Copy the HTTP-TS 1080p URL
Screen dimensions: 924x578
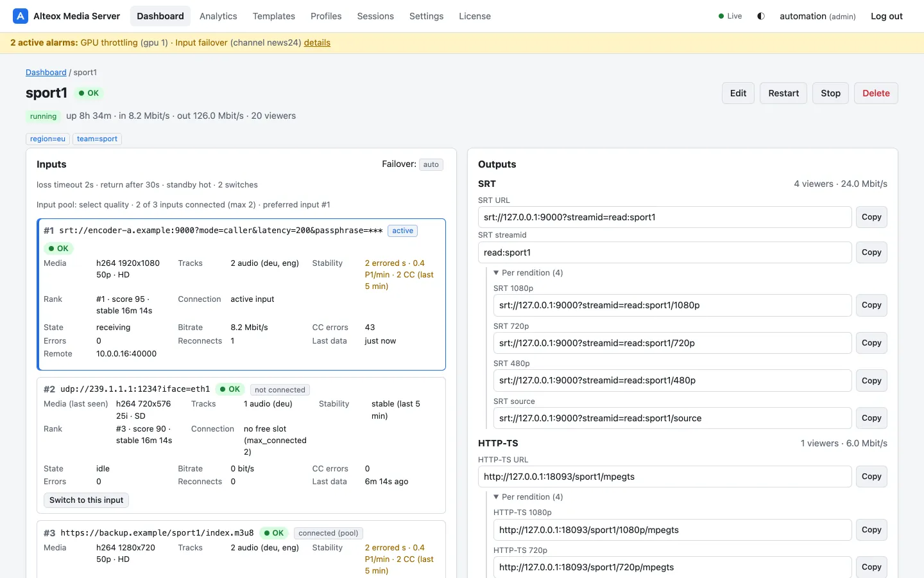(x=871, y=530)
